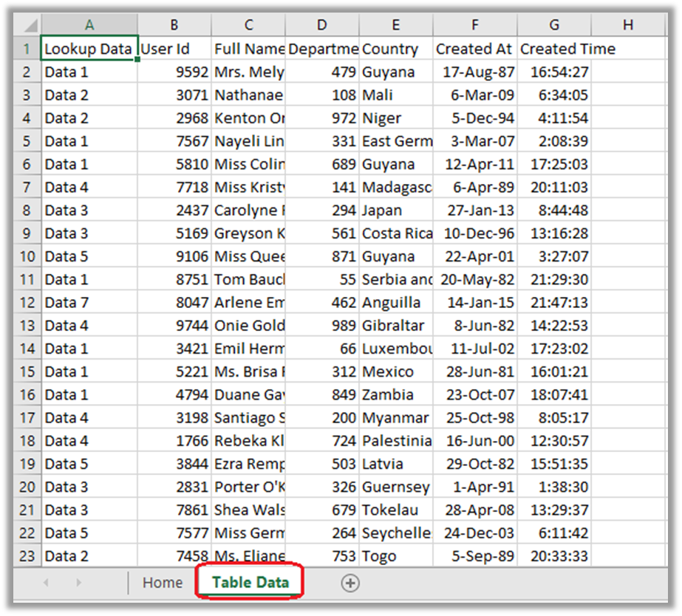The width and height of the screenshot is (682, 616).
Task: Select name cell Tom Bauch
Action: point(248,279)
